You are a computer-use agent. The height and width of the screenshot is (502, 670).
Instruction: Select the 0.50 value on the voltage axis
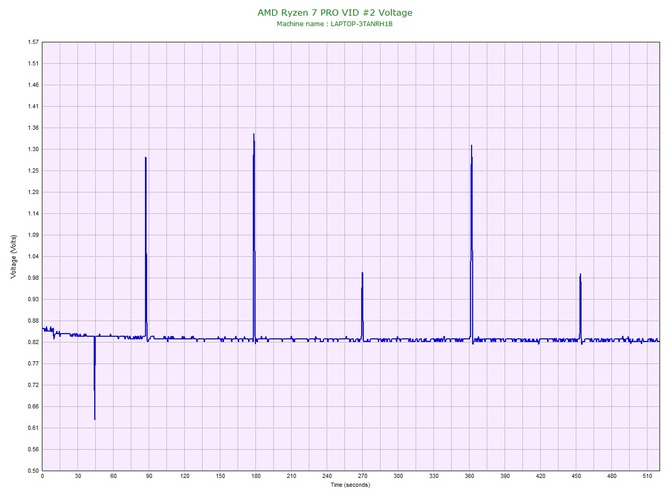point(33,471)
